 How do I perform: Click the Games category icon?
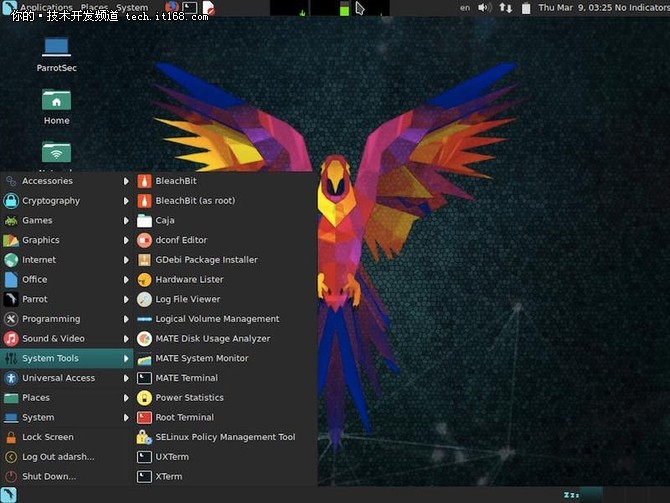(11, 221)
